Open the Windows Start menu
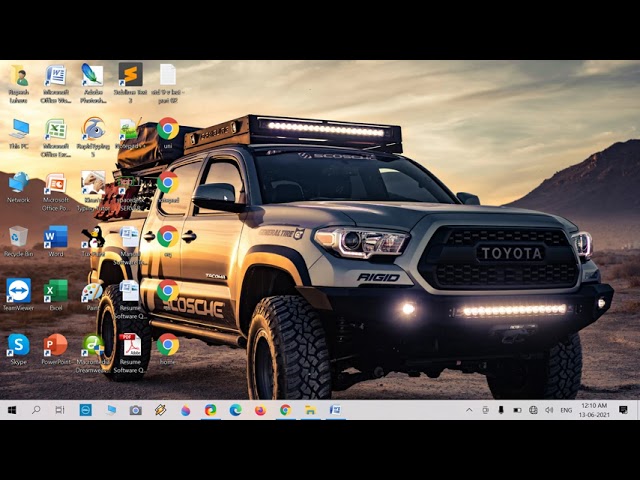The height and width of the screenshot is (480, 640). (12, 410)
